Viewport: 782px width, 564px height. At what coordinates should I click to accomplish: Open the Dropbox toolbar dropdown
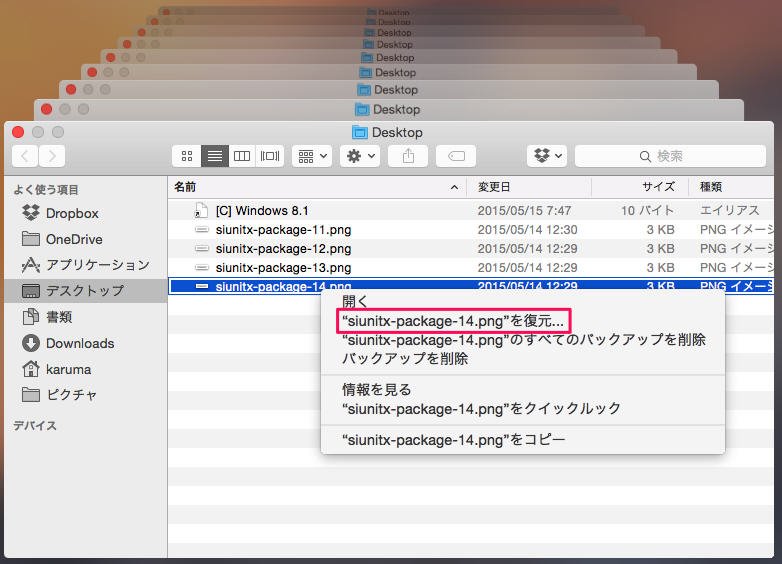[x=547, y=156]
